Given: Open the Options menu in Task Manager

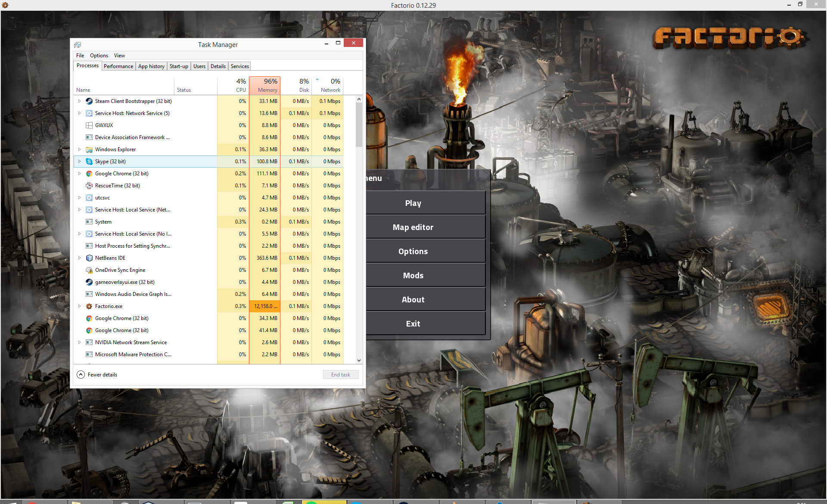Looking at the screenshot, I should (x=99, y=56).
